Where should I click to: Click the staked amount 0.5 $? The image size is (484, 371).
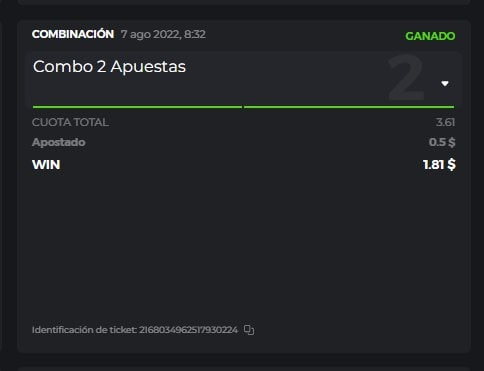click(x=442, y=142)
